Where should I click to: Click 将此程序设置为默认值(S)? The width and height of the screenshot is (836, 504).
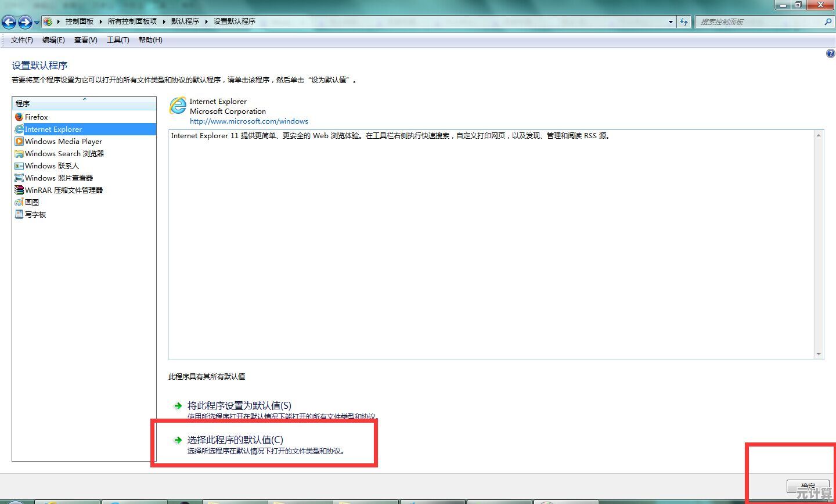coord(239,405)
